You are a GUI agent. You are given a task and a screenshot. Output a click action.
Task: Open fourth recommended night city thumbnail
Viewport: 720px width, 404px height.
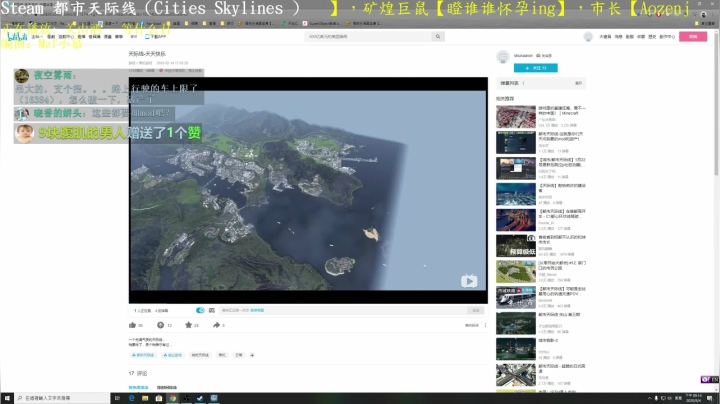[516, 194]
